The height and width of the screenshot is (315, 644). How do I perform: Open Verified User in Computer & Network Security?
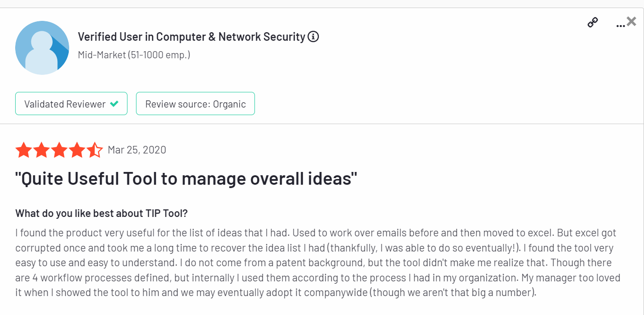coord(191,37)
